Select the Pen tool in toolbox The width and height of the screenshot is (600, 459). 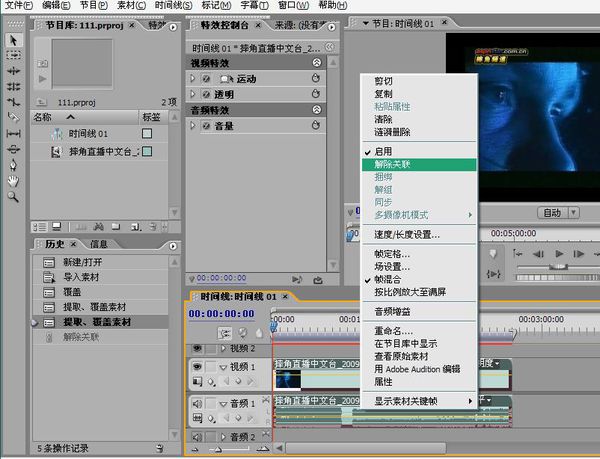[14, 164]
